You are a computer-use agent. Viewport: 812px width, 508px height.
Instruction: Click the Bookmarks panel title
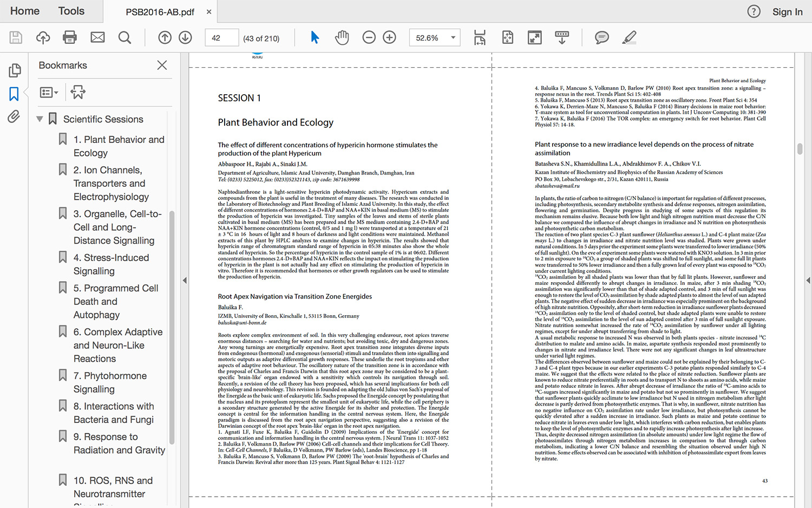click(63, 65)
